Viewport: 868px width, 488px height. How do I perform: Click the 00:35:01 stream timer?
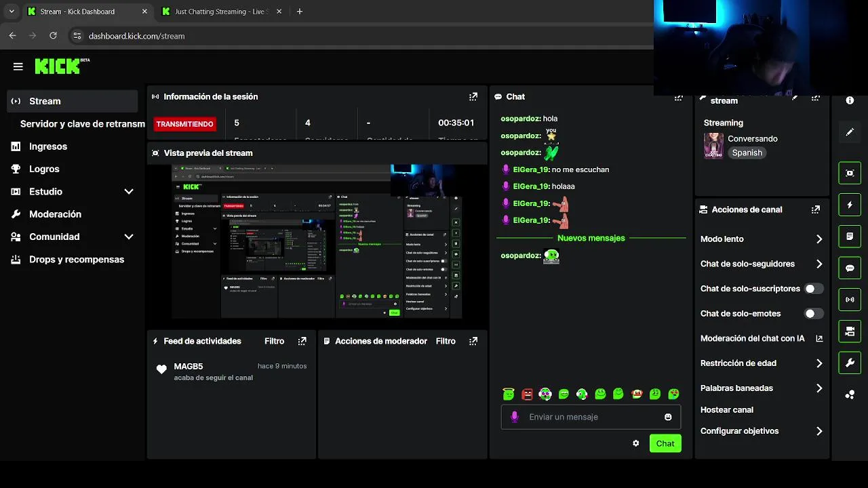click(x=456, y=123)
